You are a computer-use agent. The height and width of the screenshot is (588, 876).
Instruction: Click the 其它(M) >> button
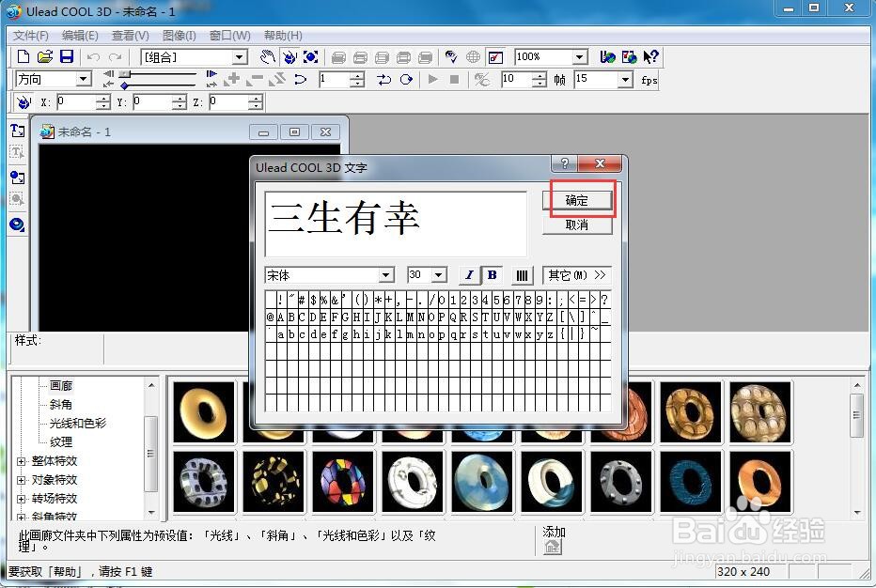pos(576,275)
